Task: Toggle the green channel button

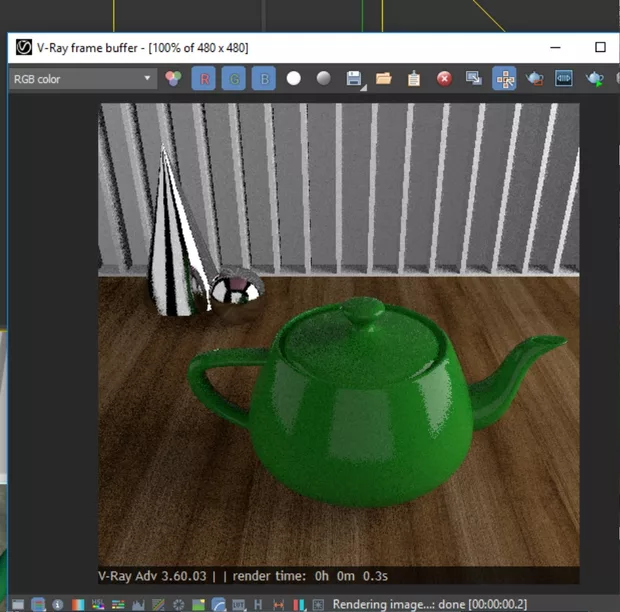Action: pyautogui.click(x=233, y=79)
